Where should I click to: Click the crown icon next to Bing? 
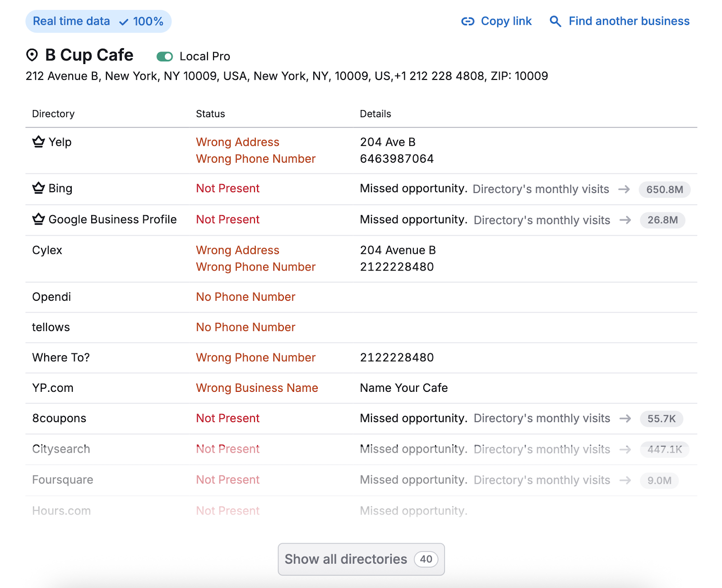click(37, 188)
